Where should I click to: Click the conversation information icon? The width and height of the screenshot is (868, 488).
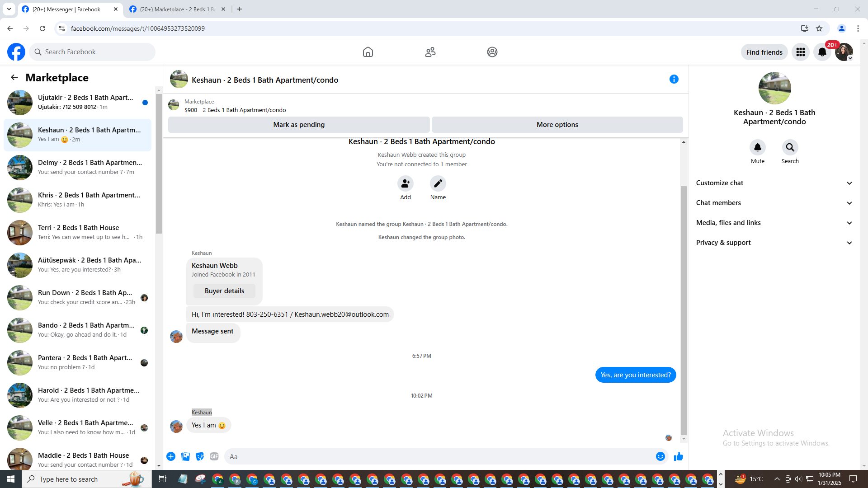click(674, 79)
